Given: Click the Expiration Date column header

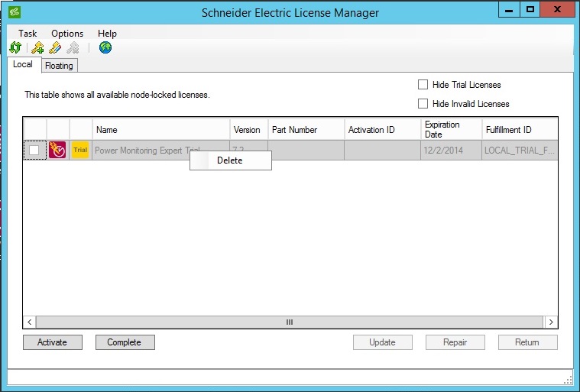Looking at the screenshot, I should [452, 129].
